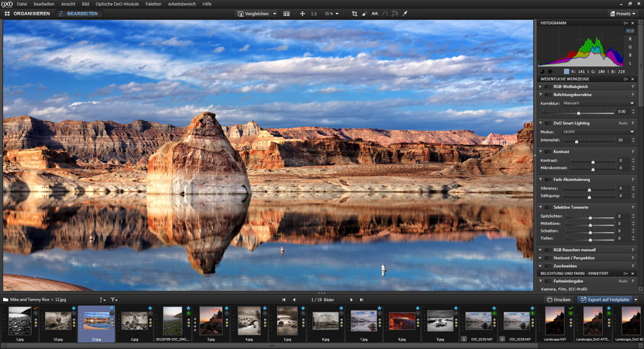This screenshot has height=349, width=644.
Task: Activate the color picker eyedropper tool
Action: 405,14
